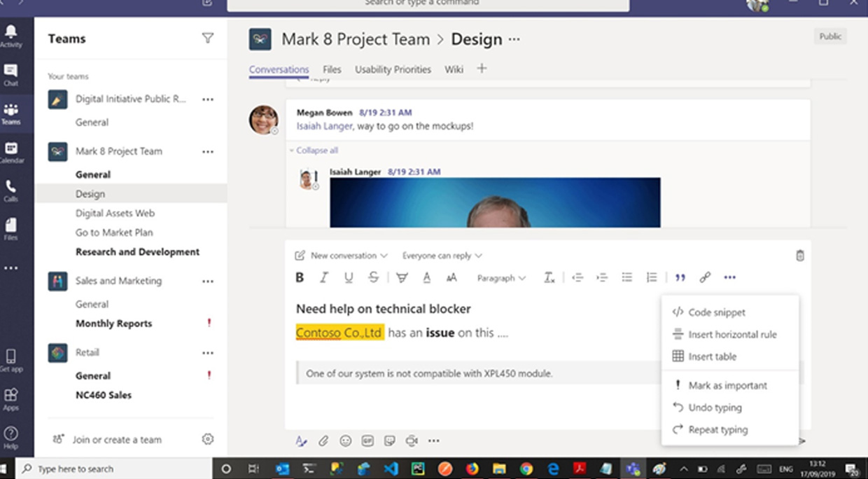Image resolution: width=868 pixels, height=479 pixels.
Task: Toggle strikethrough formatting
Action: tap(373, 278)
